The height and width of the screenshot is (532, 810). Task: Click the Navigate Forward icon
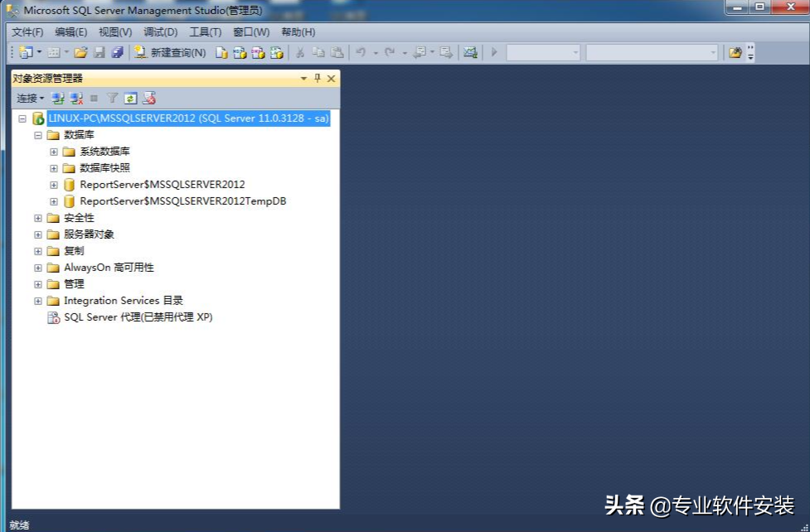446,52
